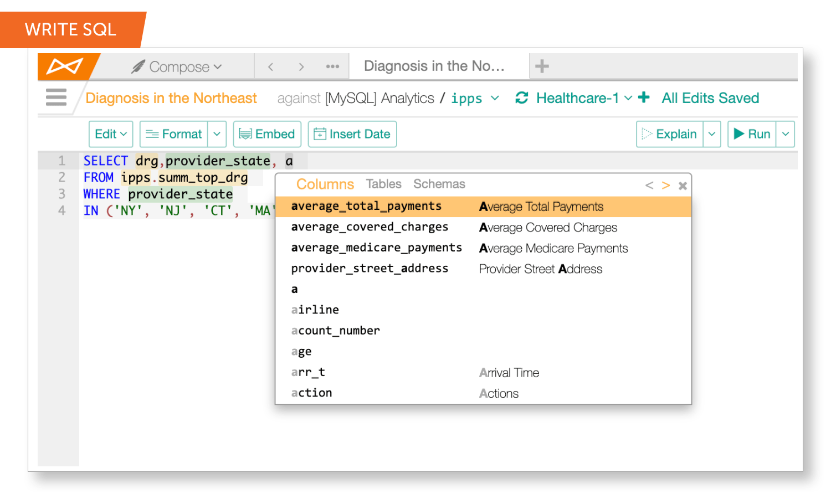Screen dimensions: 831x504
Task: Click the orange Alation logo icon
Action: 65,66
